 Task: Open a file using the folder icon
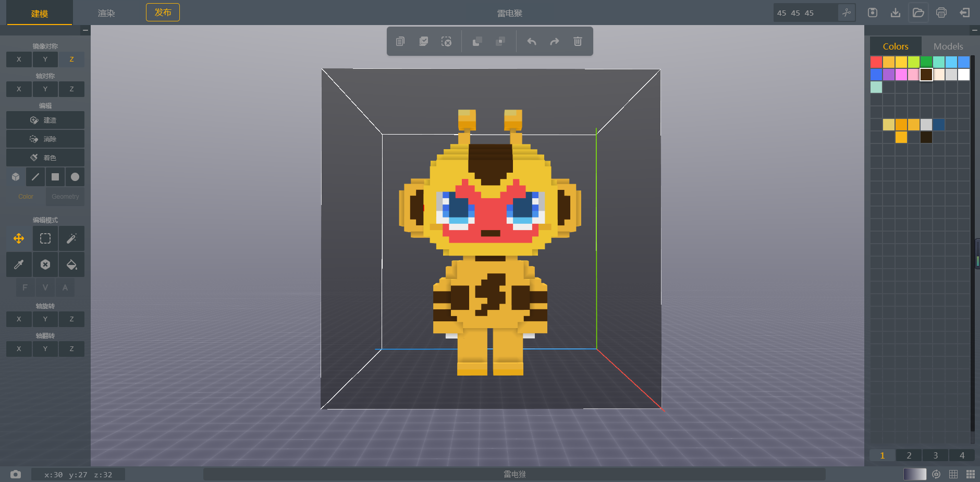918,13
